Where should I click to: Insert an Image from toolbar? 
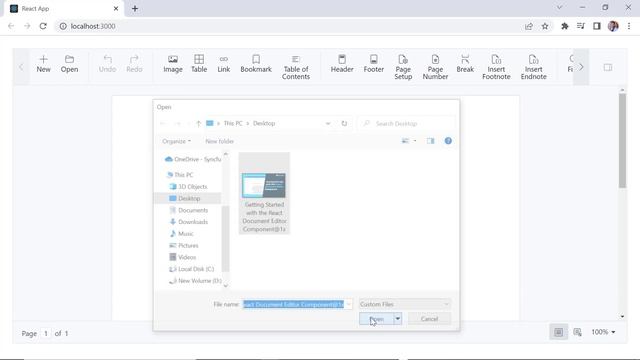(x=173, y=64)
